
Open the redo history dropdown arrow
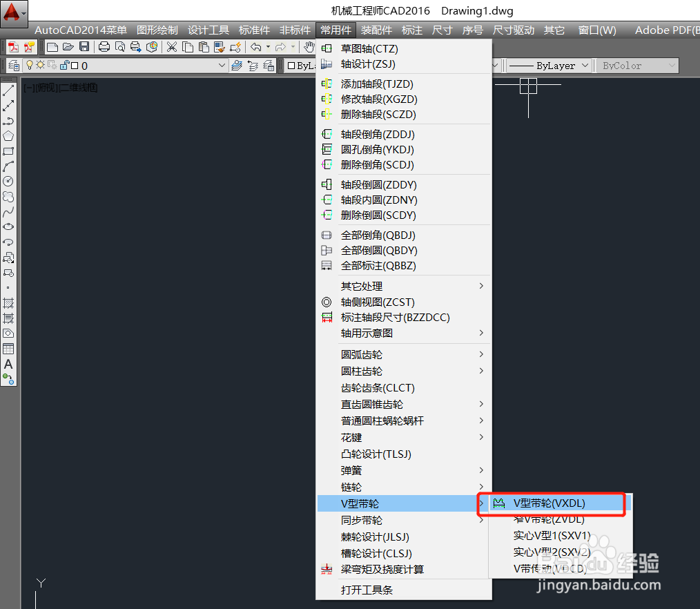293,47
